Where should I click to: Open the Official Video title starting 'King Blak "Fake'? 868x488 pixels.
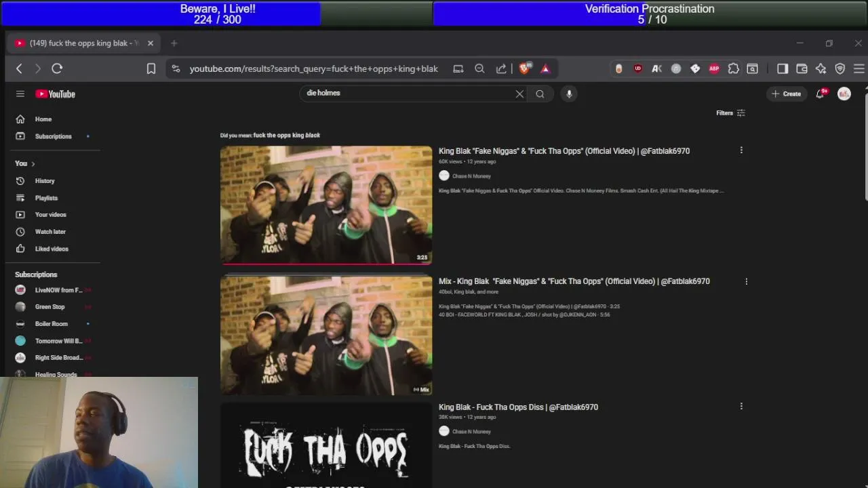point(564,151)
